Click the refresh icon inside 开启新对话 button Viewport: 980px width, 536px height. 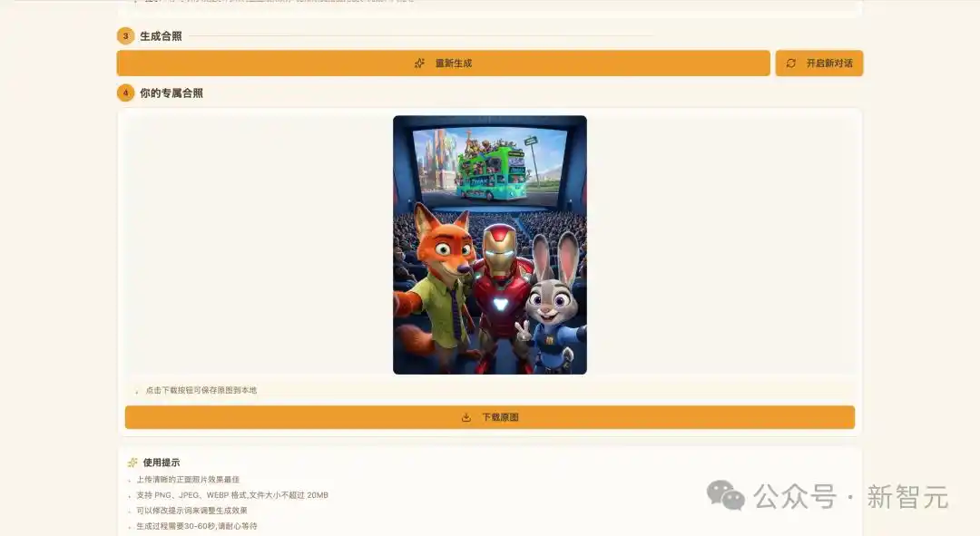(790, 63)
